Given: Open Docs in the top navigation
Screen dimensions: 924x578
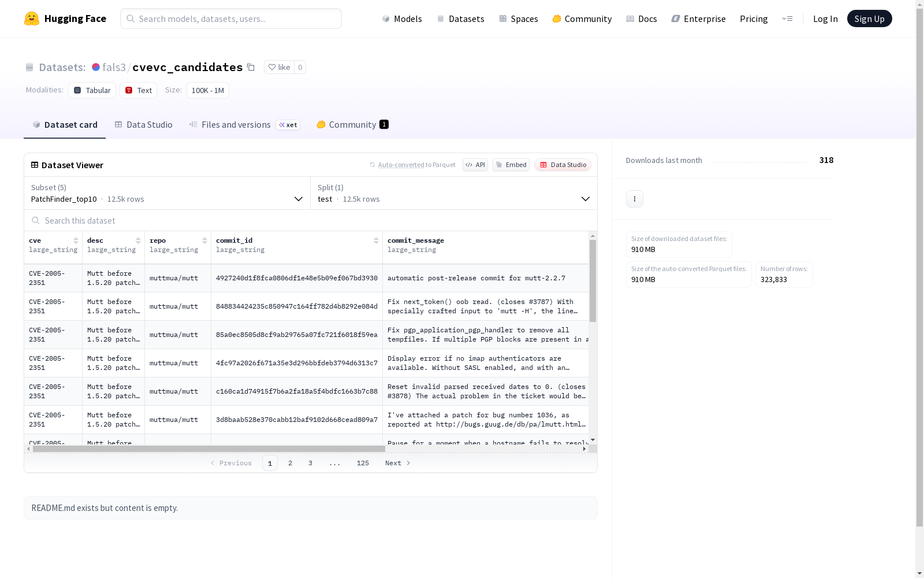Looking at the screenshot, I should [x=641, y=18].
